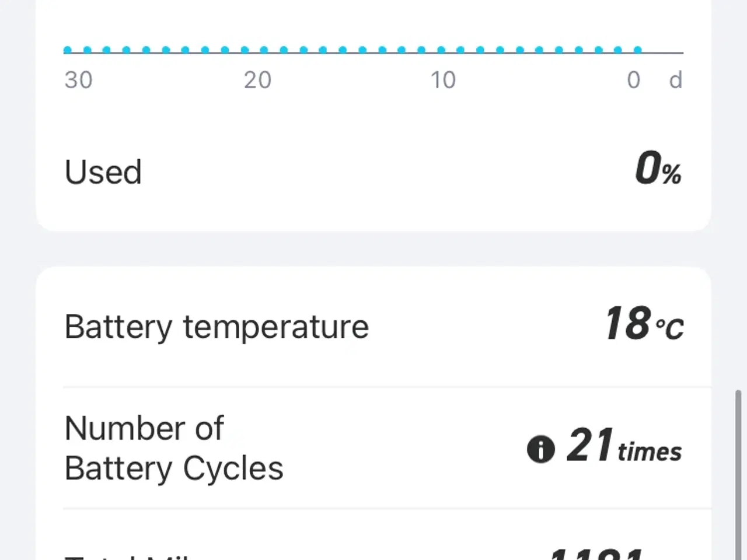Select the rightmost data point on the chart
Image resolution: width=747 pixels, height=560 pixels.
[638, 50]
